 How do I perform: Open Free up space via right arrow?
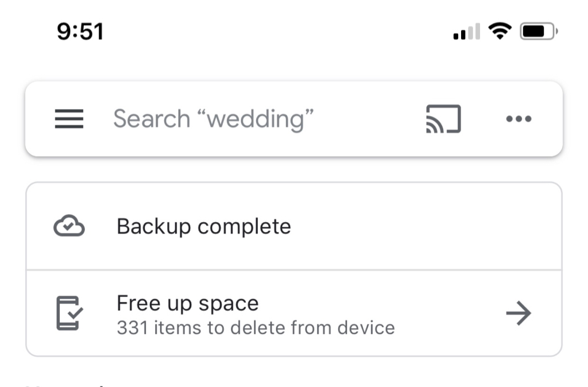519,313
